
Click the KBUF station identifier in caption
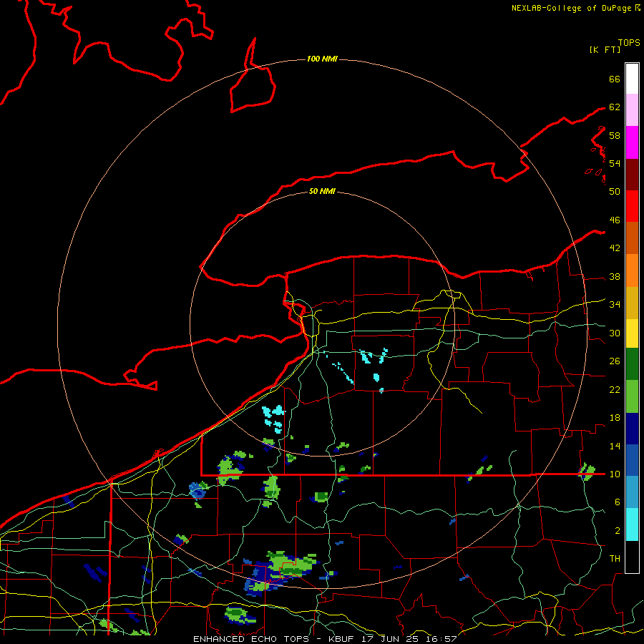(x=342, y=639)
